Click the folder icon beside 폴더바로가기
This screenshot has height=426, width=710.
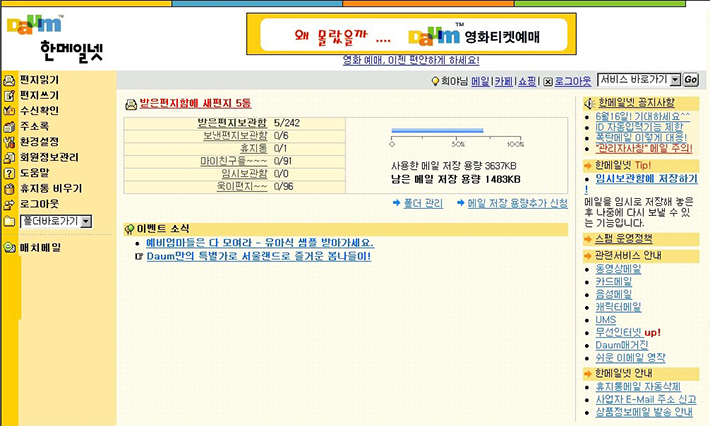[9, 221]
